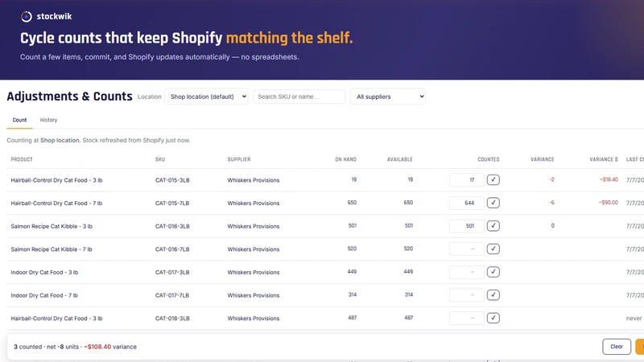Click available value 314
The image size is (644, 362).
pos(409,294)
